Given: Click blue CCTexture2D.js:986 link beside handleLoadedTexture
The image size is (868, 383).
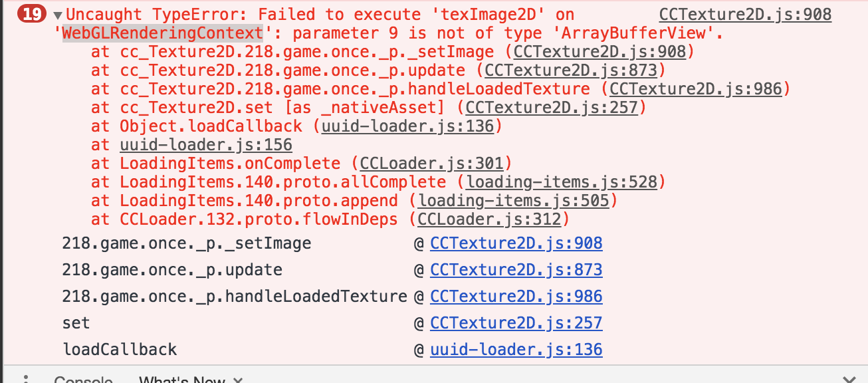Looking at the screenshot, I should [516, 297].
